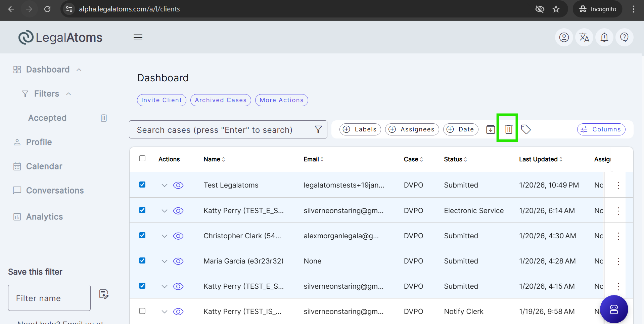Collapse the Dashboard sidebar section

point(79,70)
